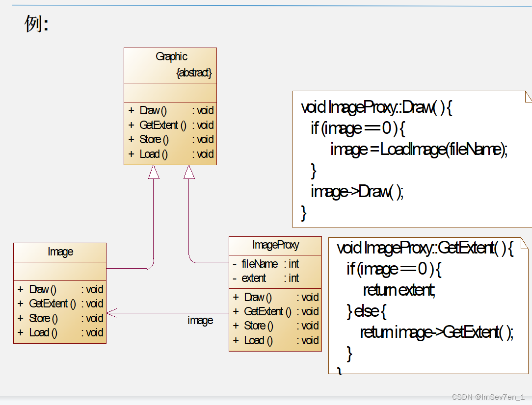
Task: Click the inheritance triangle from ImageProxy line
Action: (x=189, y=172)
